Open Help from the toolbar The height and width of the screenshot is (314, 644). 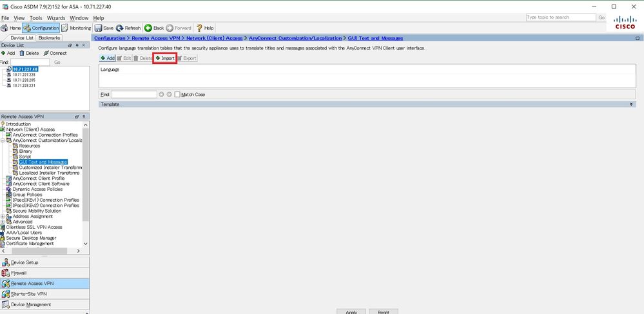pyautogui.click(x=204, y=28)
